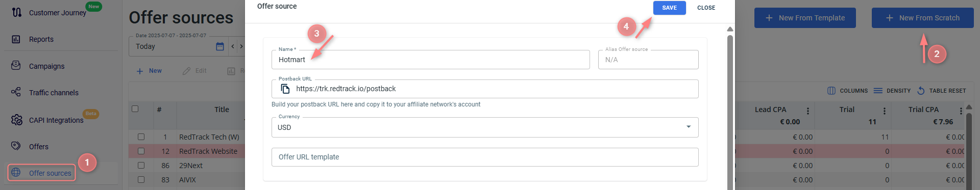The width and height of the screenshot is (980, 190).
Task: Open the Columns settings icon
Action: click(831, 91)
